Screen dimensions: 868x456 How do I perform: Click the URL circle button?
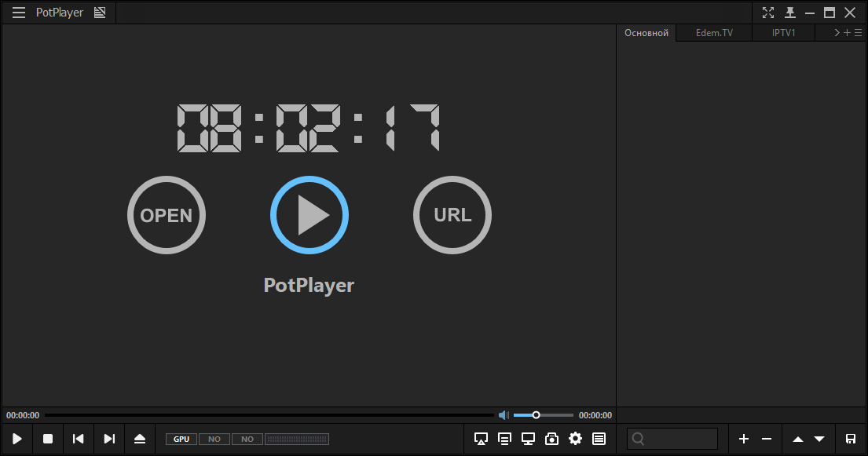click(452, 215)
